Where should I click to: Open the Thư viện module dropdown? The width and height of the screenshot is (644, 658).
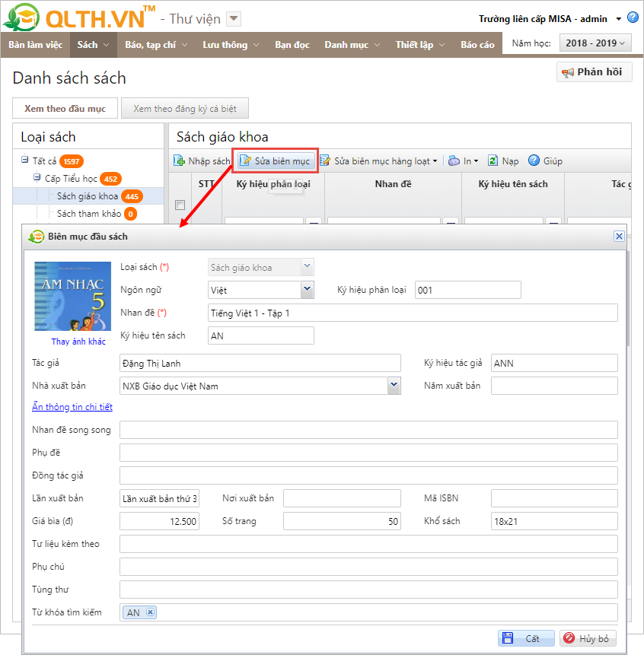click(234, 19)
